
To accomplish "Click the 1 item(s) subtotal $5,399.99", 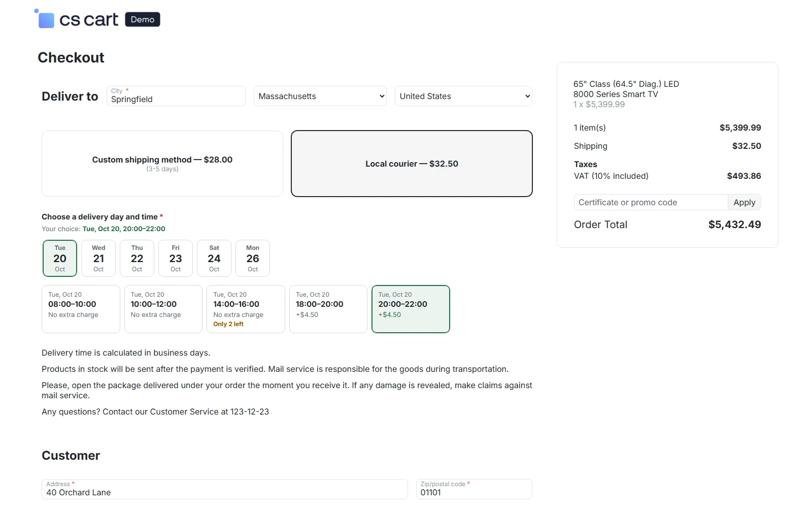I will click(740, 128).
